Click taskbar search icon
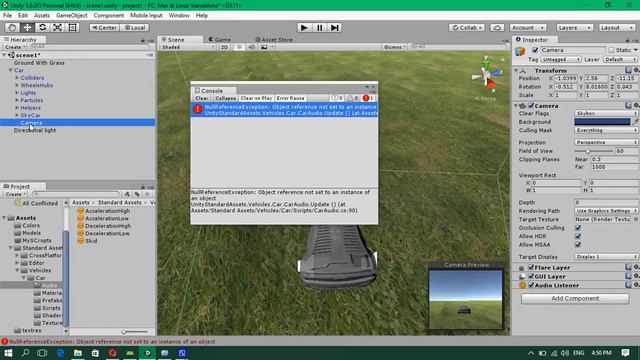 [25, 353]
